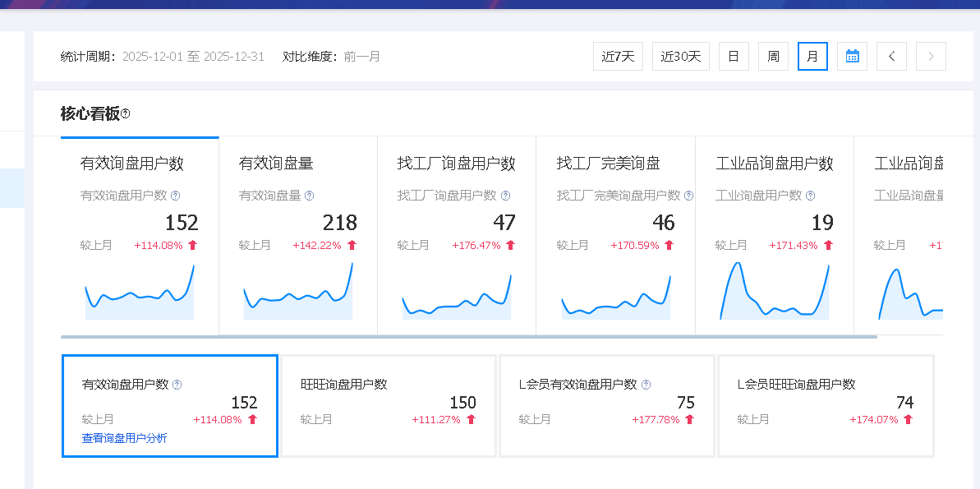
Task: Click the +111.27% growth figure
Action: (x=436, y=420)
